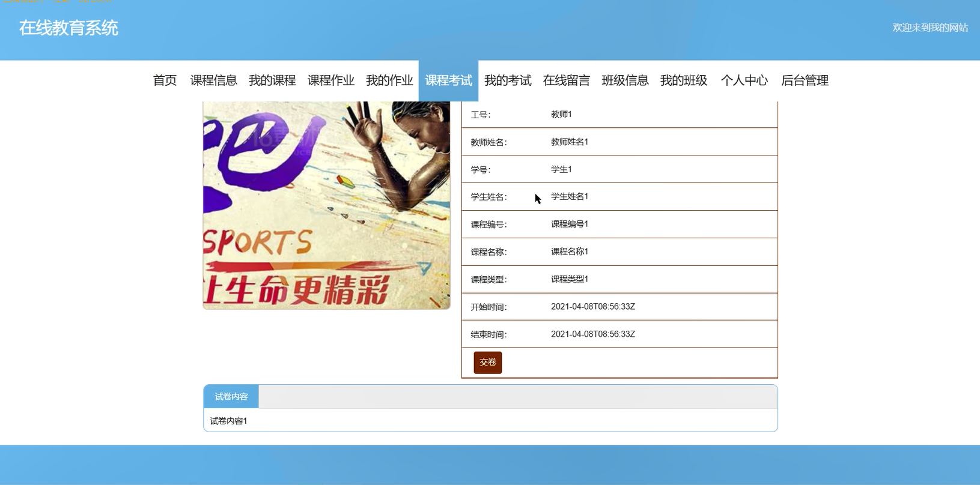Click the 开始时间 value 2021-04-08T08:56:33Z
980x485 pixels.
tap(592, 307)
